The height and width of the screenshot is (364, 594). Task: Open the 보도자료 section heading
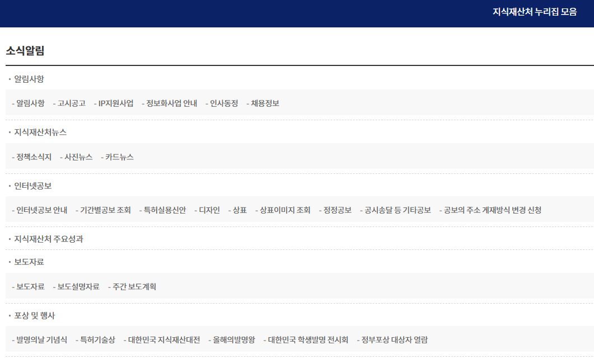tap(29, 262)
